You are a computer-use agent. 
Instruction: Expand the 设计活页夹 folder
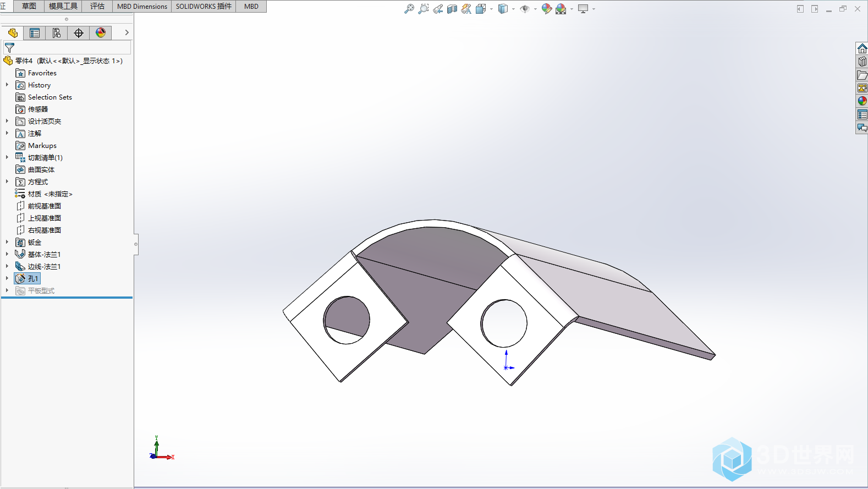point(7,121)
